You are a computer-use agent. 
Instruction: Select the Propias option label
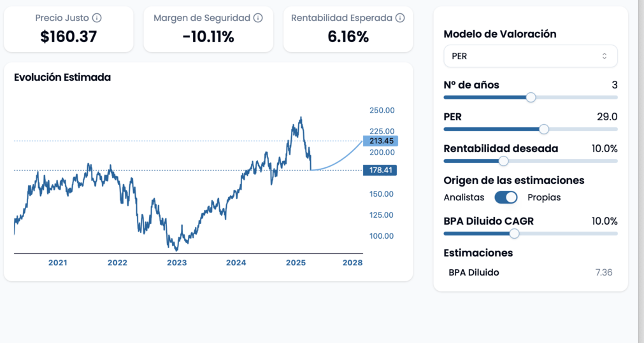(x=544, y=197)
